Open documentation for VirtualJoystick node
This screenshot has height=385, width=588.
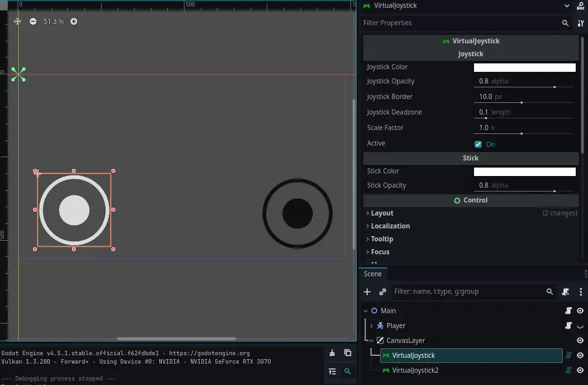click(580, 6)
